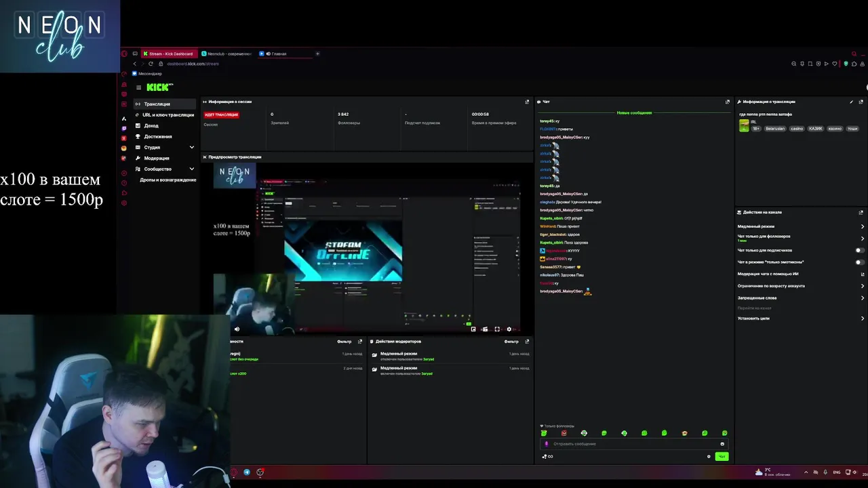868x488 pixels.
Task: Open the Мессенджер bookmark
Action: pyautogui.click(x=146, y=73)
